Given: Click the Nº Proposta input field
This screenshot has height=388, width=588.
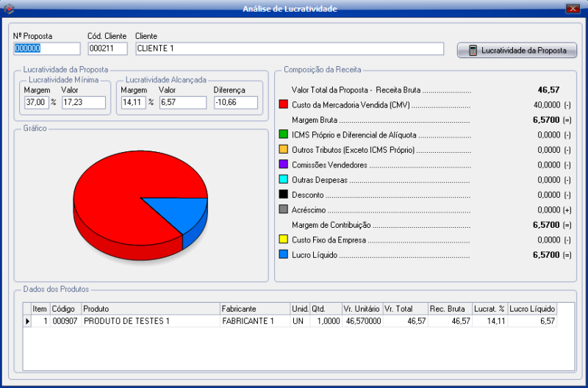Looking at the screenshot, I should [x=46, y=48].
